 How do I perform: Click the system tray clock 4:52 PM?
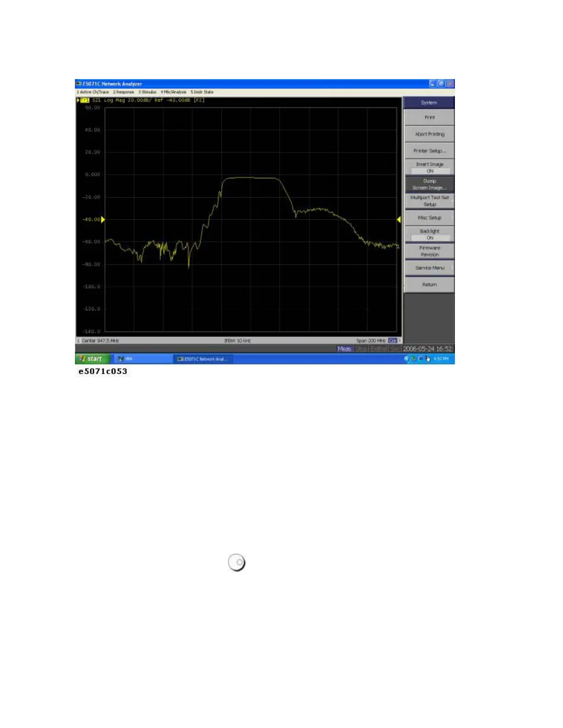point(441,359)
